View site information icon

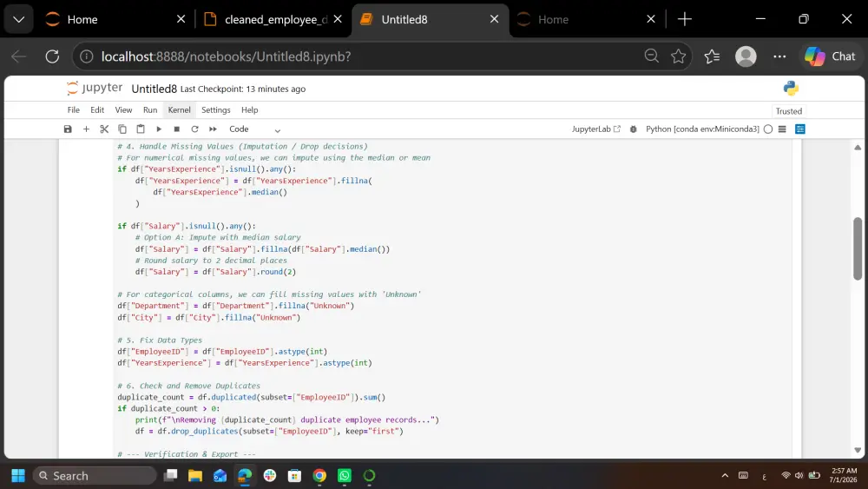tap(86, 56)
